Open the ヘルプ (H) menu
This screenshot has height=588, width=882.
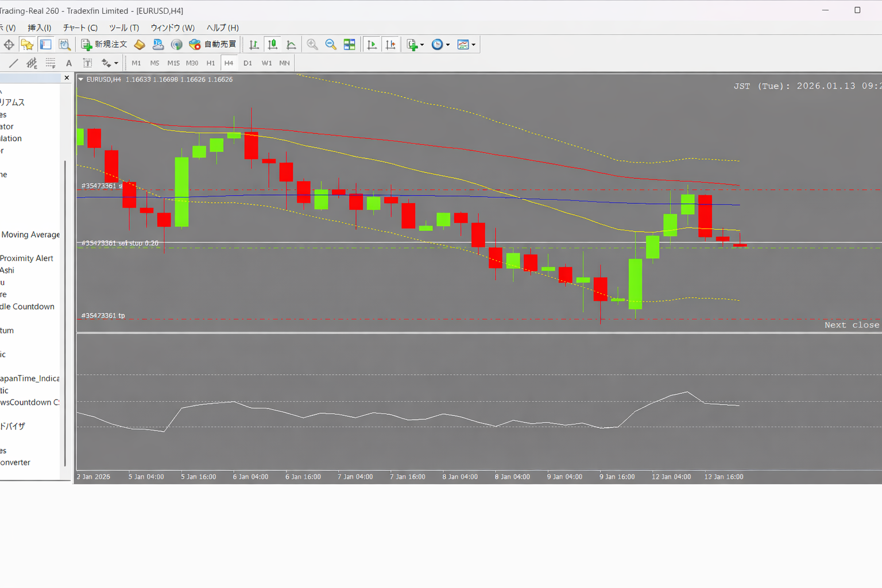[x=222, y=28]
